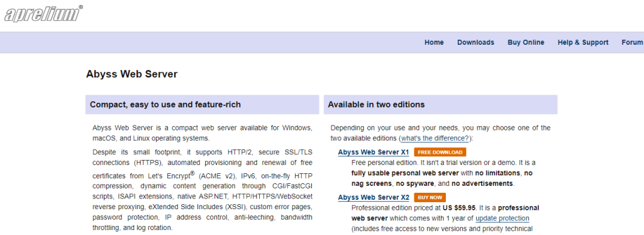Open the Abyss Web Server X1 link

(374, 152)
